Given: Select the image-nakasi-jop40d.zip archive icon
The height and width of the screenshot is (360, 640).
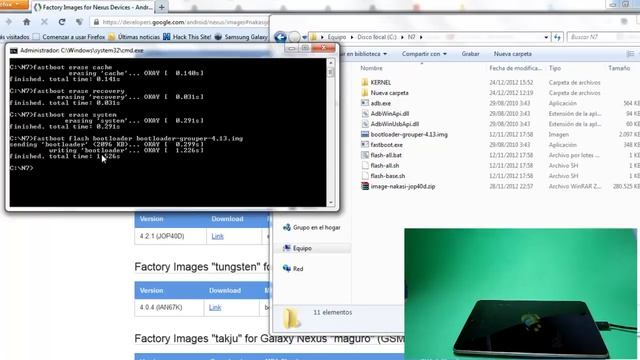Looking at the screenshot, I should pyautogui.click(x=365, y=186).
